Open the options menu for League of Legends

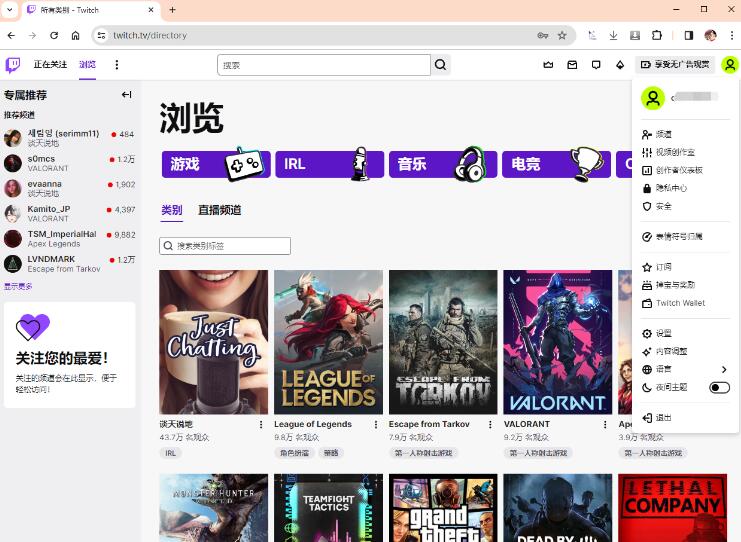376,424
